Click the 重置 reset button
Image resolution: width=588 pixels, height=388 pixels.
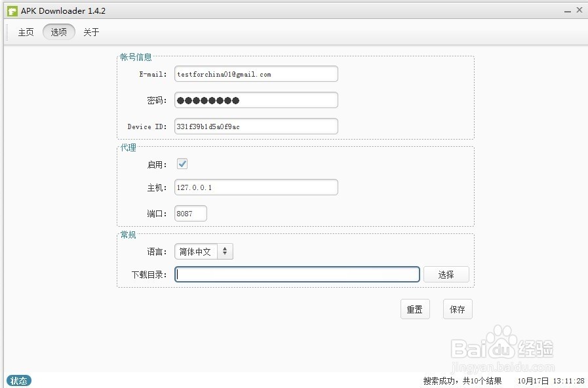415,309
